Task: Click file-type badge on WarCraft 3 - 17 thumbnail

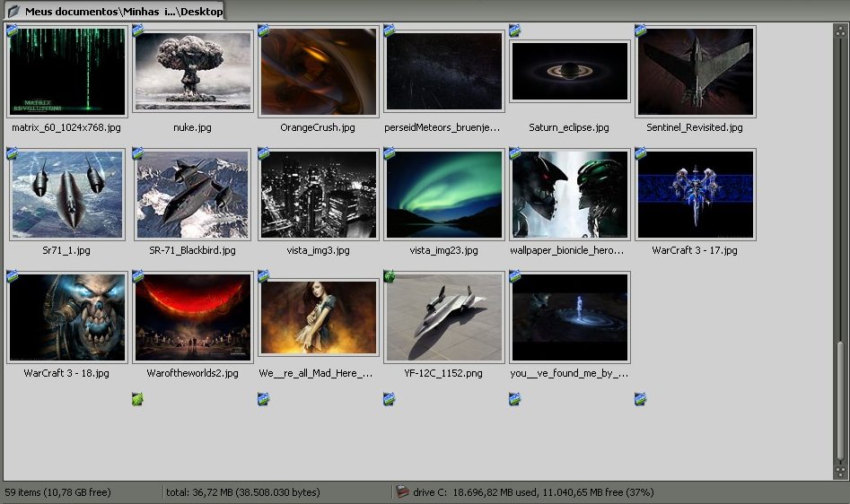Action: click(640, 153)
